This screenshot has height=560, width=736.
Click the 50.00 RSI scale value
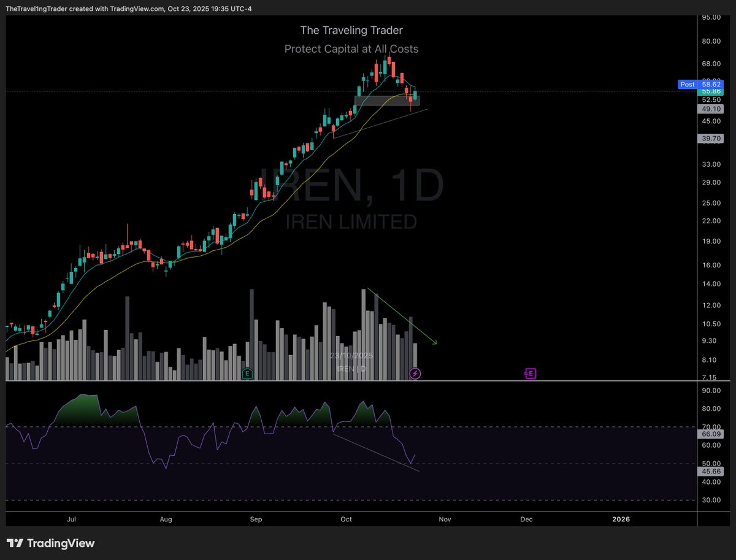711,464
